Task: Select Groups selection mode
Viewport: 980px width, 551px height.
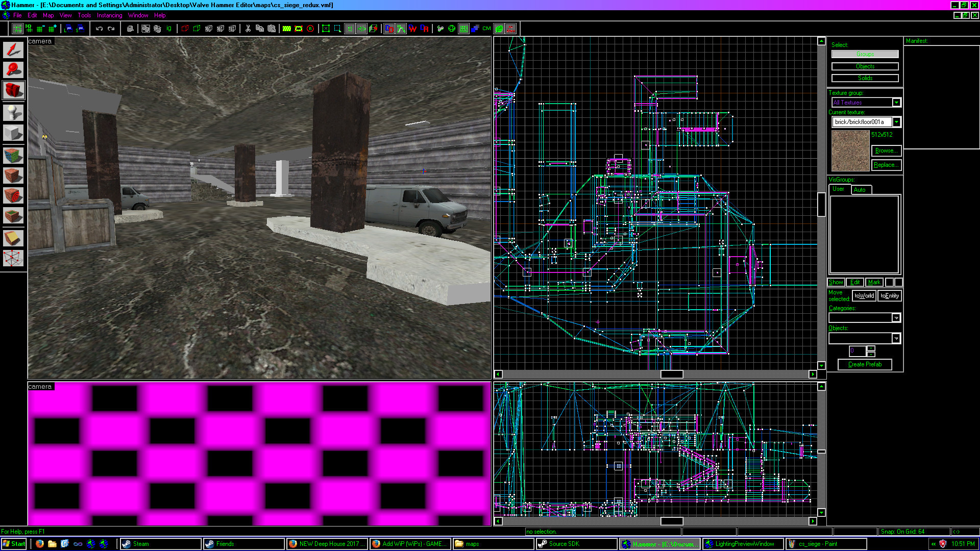Action: click(865, 54)
